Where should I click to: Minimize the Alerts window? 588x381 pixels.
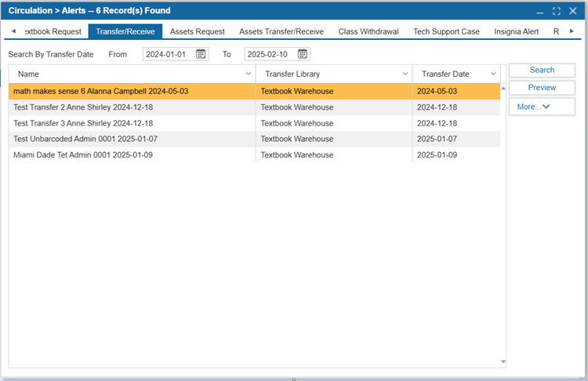point(540,12)
